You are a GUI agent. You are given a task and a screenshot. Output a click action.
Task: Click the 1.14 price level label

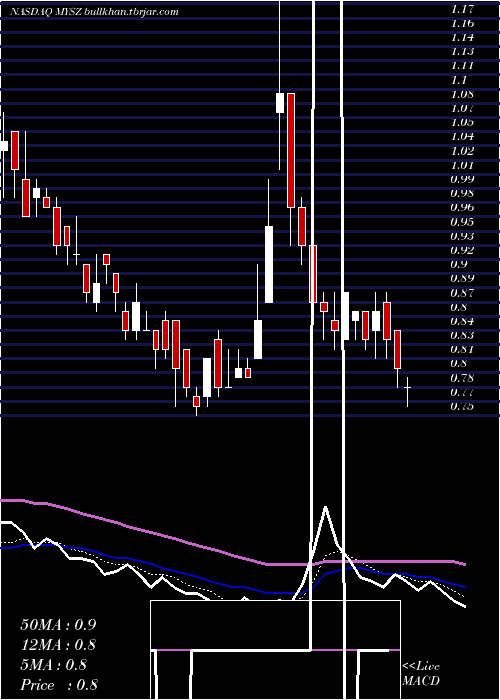tap(462, 37)
